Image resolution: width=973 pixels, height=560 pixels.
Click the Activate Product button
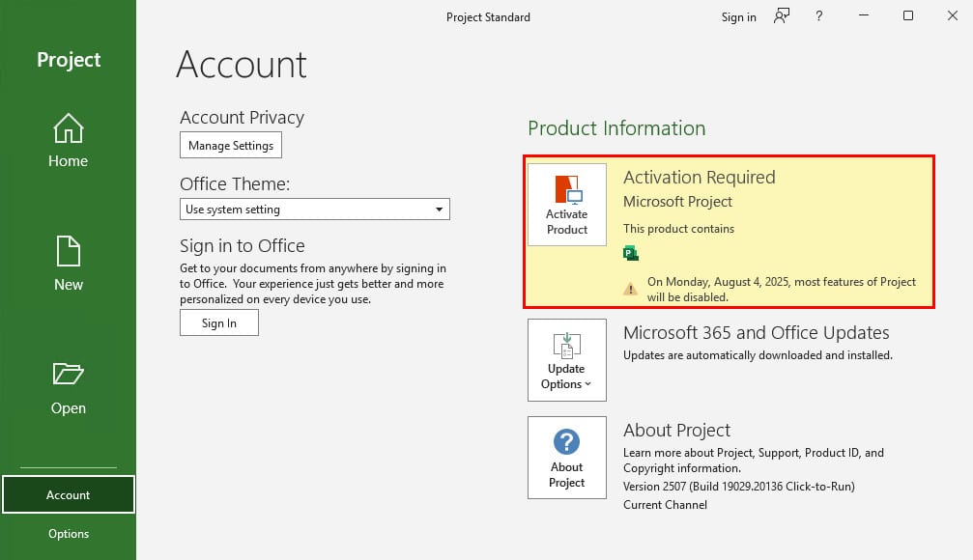pos(566,205)
